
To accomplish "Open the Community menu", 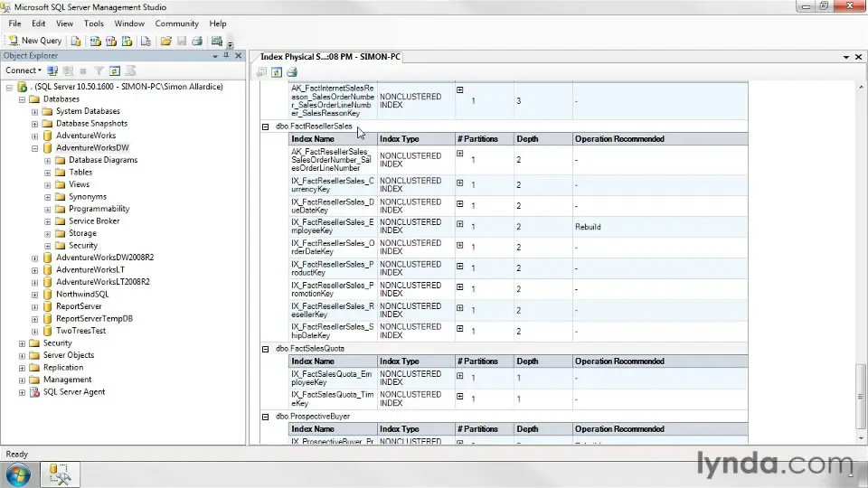I will (x=176, y=23).
